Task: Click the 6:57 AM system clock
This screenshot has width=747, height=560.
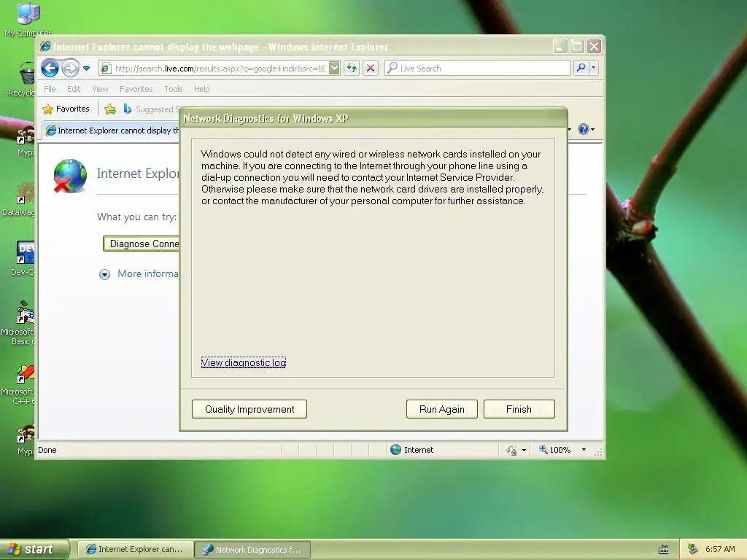Action: (x=720, y=549)
